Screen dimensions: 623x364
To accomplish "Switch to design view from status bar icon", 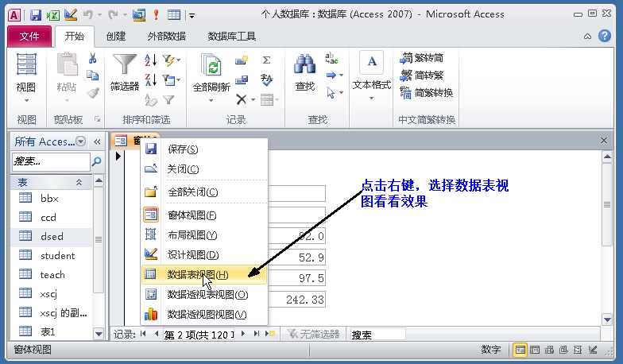I will [593, 350].
